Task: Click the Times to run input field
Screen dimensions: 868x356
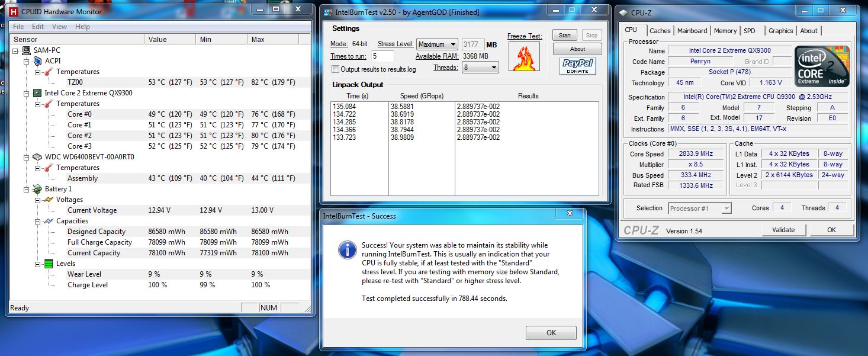Action: tap(383, 56)
